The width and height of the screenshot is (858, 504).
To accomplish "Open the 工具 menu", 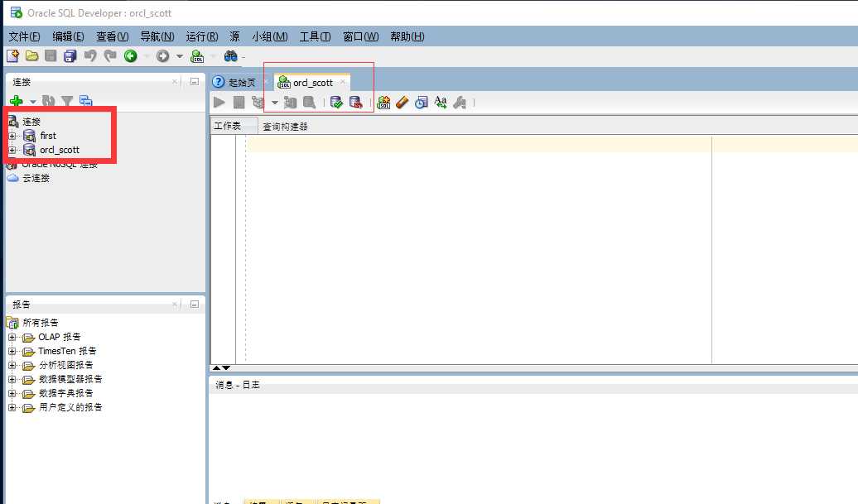I will pos(316,36).
